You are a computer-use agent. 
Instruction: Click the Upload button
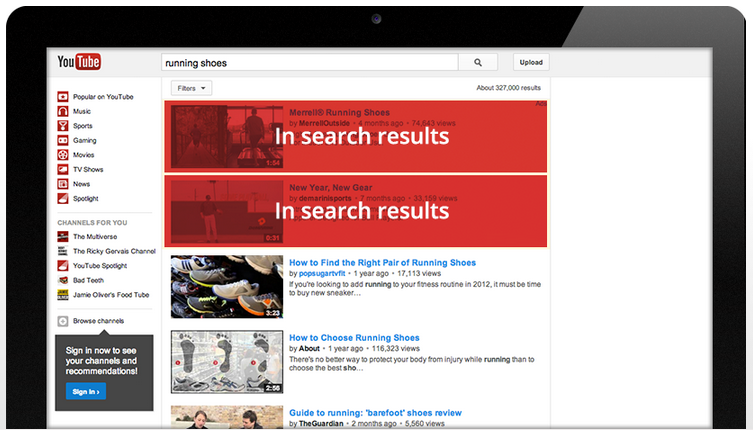tap(531, 62)
